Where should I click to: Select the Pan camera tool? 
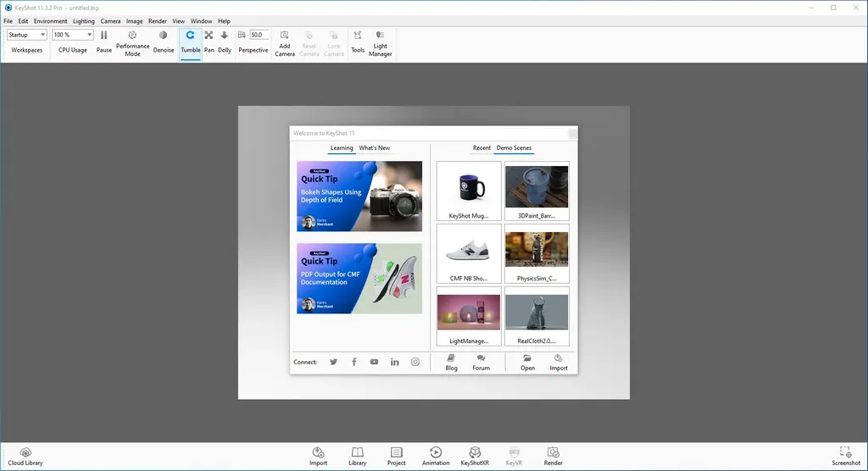tap(209, 42)
